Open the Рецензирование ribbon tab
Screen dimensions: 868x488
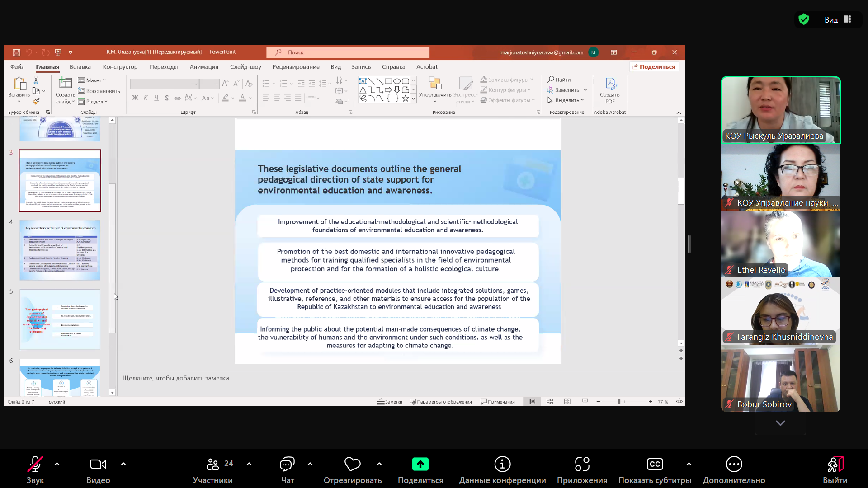(296, 67)
